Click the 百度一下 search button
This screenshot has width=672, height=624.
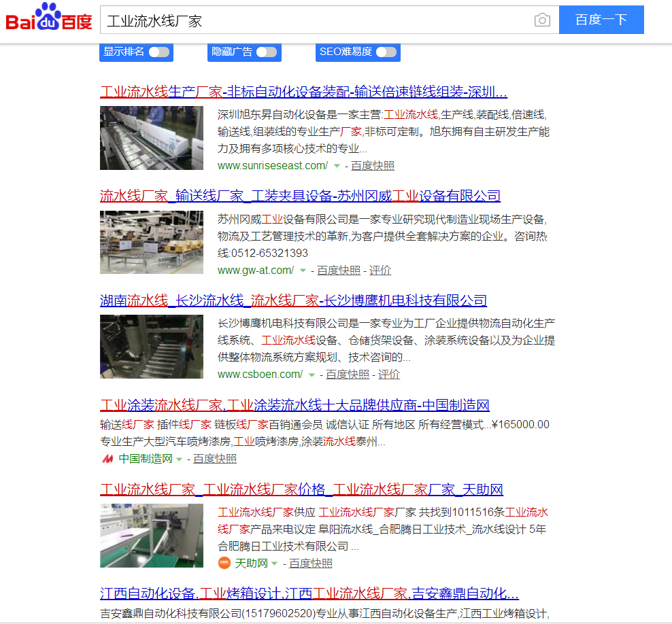(x=601, y=20)
